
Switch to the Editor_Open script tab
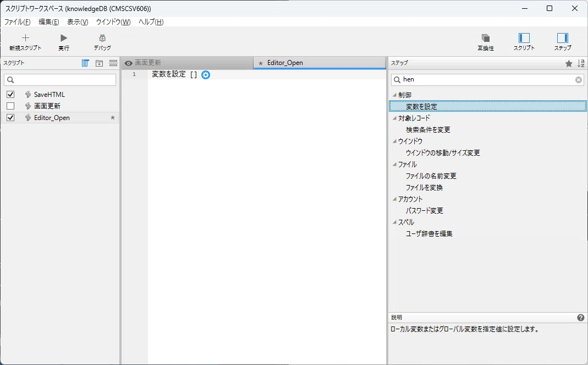[320, 63]
